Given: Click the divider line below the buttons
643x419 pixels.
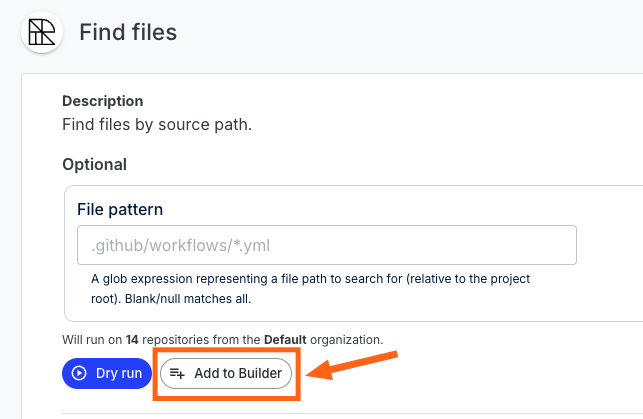Looking at the screenshot, I should pos(352,413).
